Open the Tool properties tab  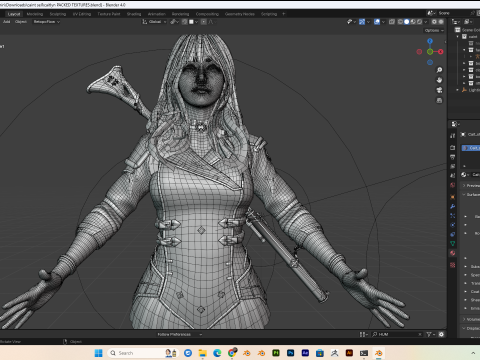[452, 135]
